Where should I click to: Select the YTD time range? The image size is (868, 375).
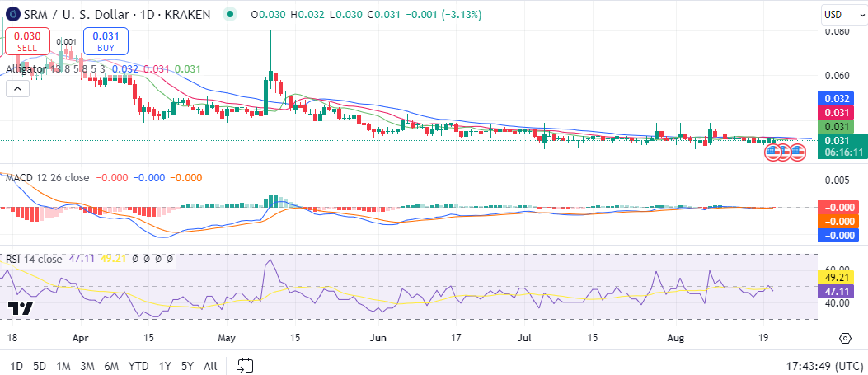click(138, 366)
